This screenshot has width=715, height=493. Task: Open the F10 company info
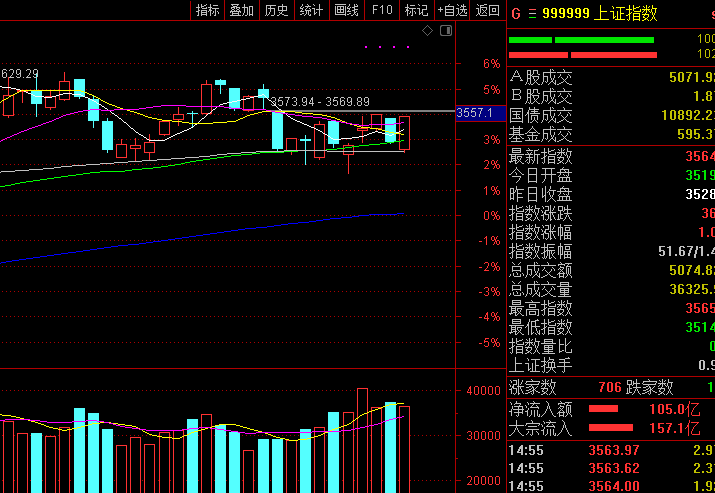(x=382, y=10)
